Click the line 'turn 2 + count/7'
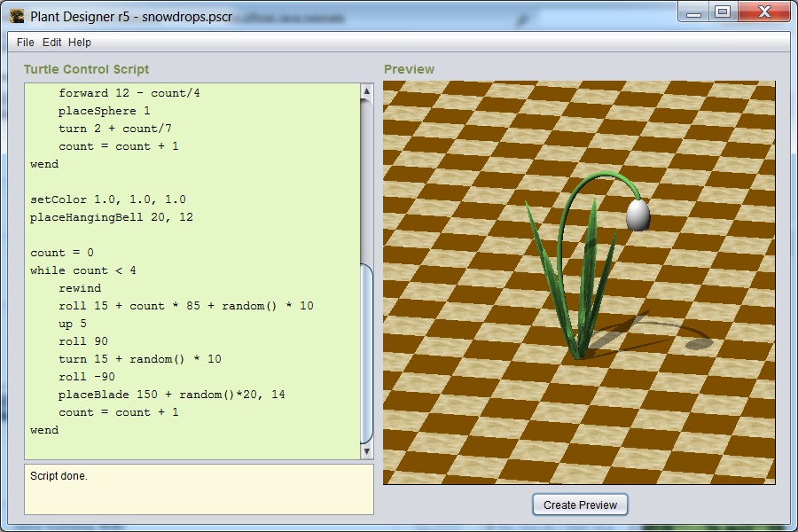The width and height of the screenshot is (798, 532). click(114, 129)
